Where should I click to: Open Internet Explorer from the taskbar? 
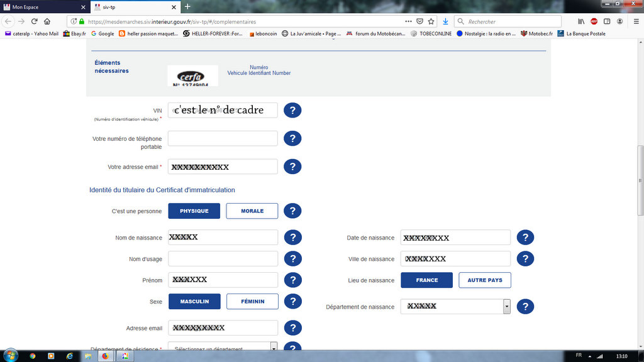[69, 356]
